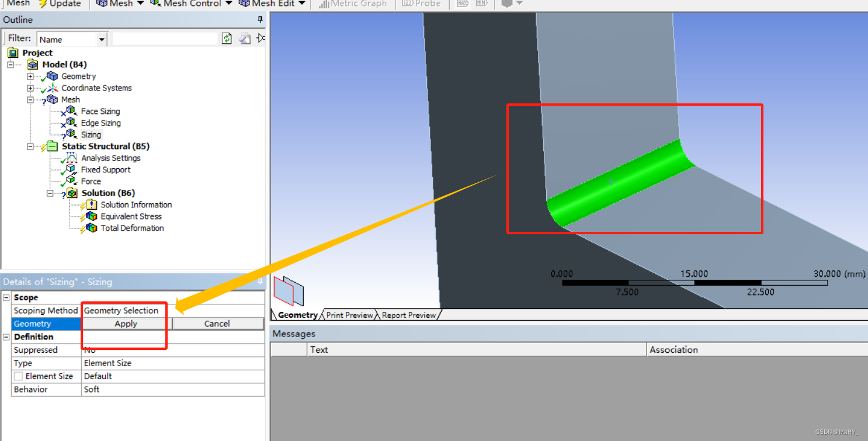The height and width of the screenshot is (441, 868).
Task: Click the expand-on-refresh filter icon beside the eraser
Action: click(x=261, y=38)
